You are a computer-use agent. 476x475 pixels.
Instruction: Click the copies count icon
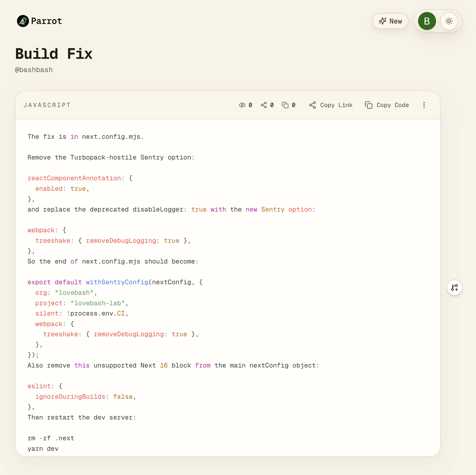(285, 105)
